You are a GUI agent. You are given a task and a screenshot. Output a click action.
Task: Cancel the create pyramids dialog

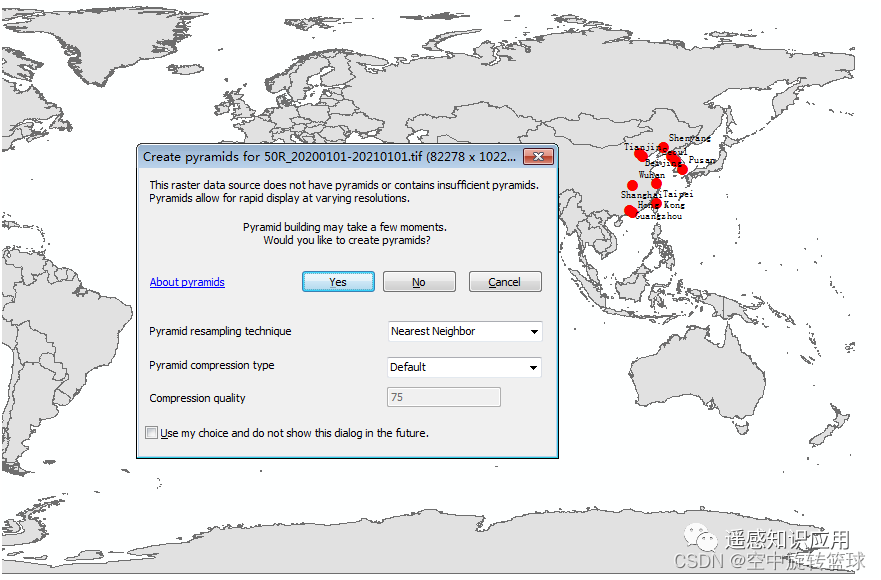pyautogui.click(x=505, y=282)
